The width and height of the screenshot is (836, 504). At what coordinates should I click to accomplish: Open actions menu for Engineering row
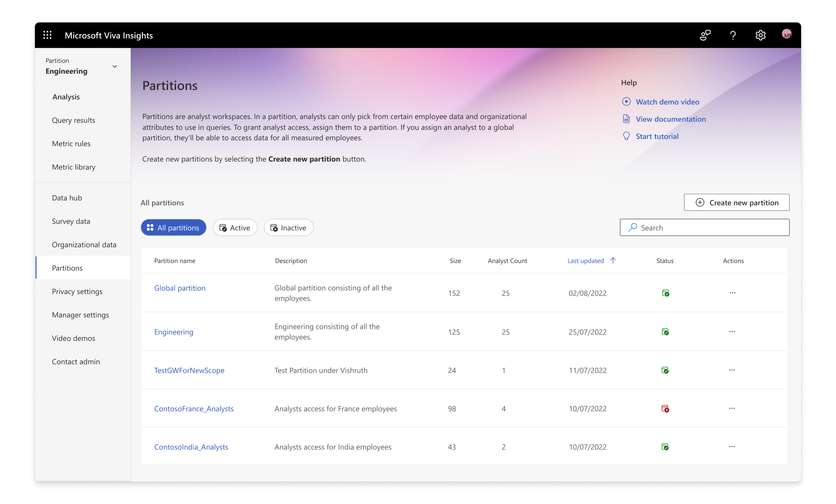pyautogui.click(x=732, y=332)
